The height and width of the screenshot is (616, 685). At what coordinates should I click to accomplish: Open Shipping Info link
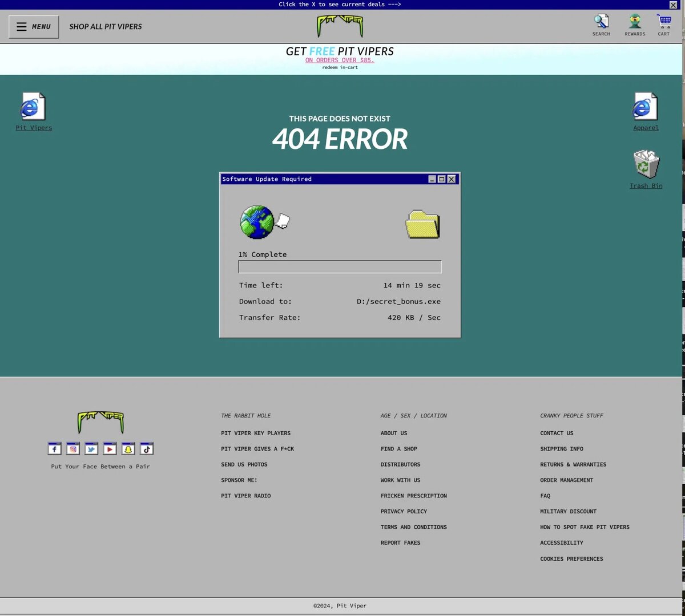point(562,449)
